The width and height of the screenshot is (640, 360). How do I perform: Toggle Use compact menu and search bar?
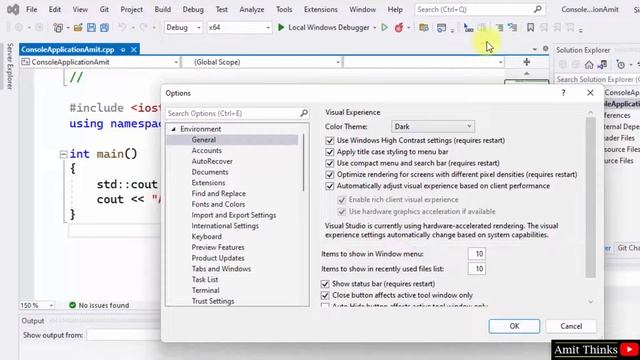point(329,163)
